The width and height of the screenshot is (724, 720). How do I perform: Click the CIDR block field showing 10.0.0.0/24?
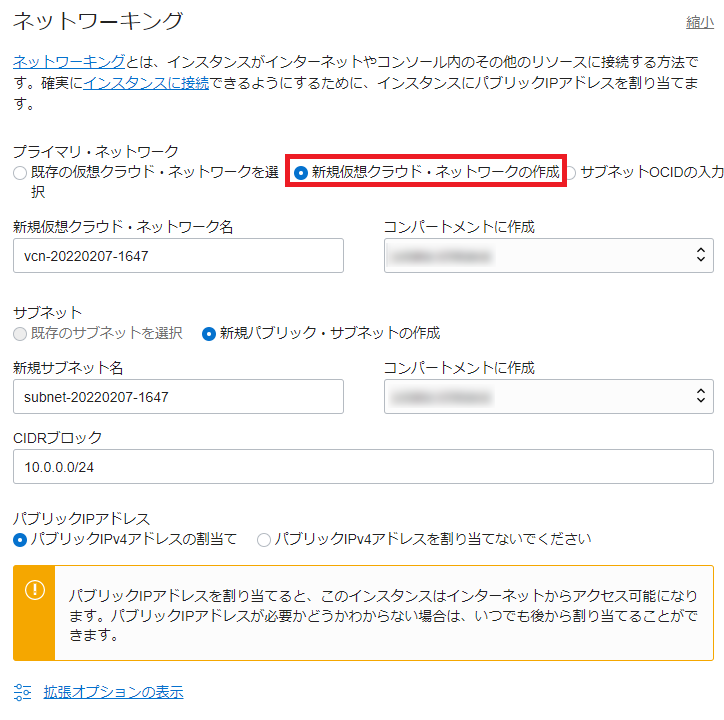pyautogui.click(x=363, y=468)
